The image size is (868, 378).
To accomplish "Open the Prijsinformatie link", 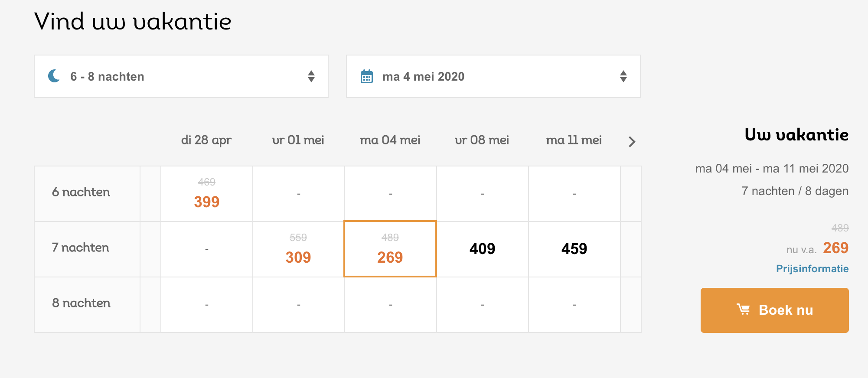I will (812, 269).
